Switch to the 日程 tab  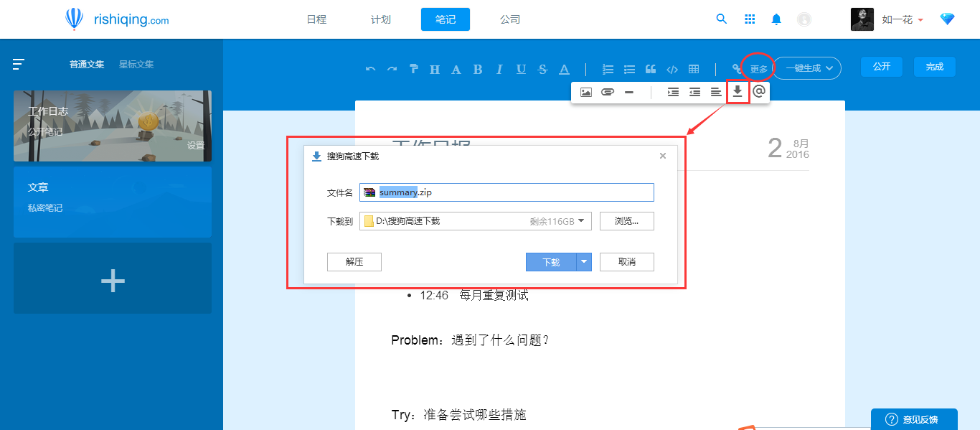pos(316,19)
